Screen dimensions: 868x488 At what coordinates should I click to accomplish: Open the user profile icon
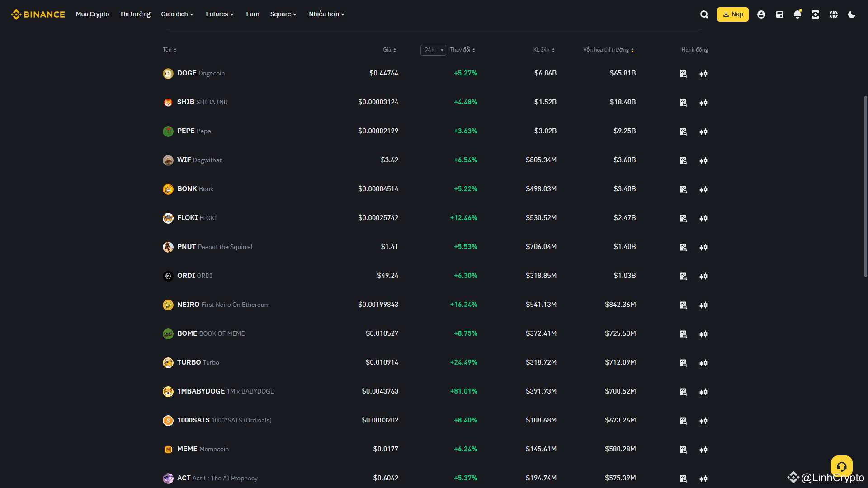click(761, 14)
